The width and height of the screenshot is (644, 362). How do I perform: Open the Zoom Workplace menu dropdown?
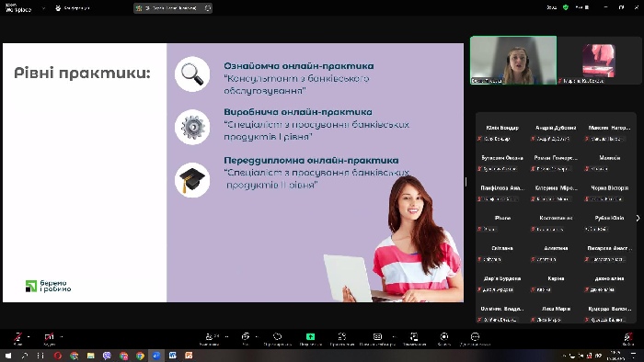tap(43, 7)
